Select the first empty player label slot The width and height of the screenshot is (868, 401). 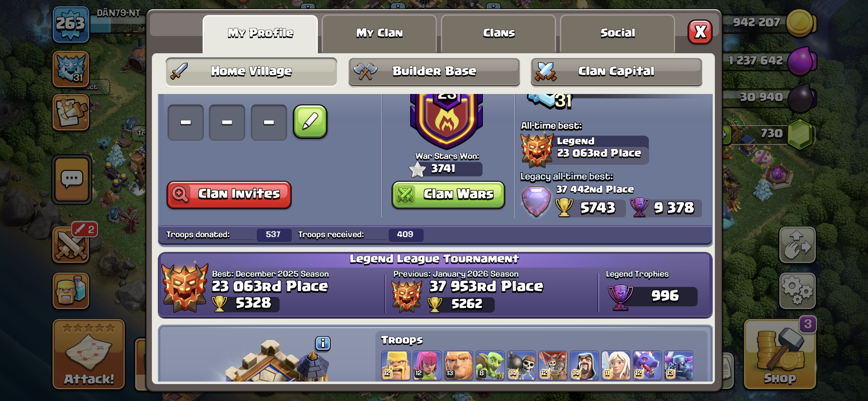pyautogui.click(x=185, y=122)
